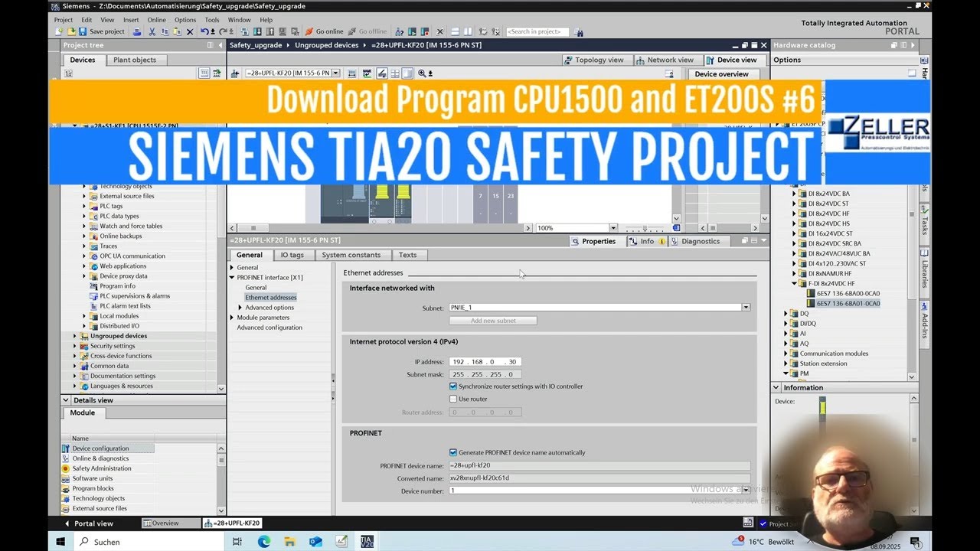Click the Windows Start button
Viewport: 980px width, 551px height.
point(60,542)
